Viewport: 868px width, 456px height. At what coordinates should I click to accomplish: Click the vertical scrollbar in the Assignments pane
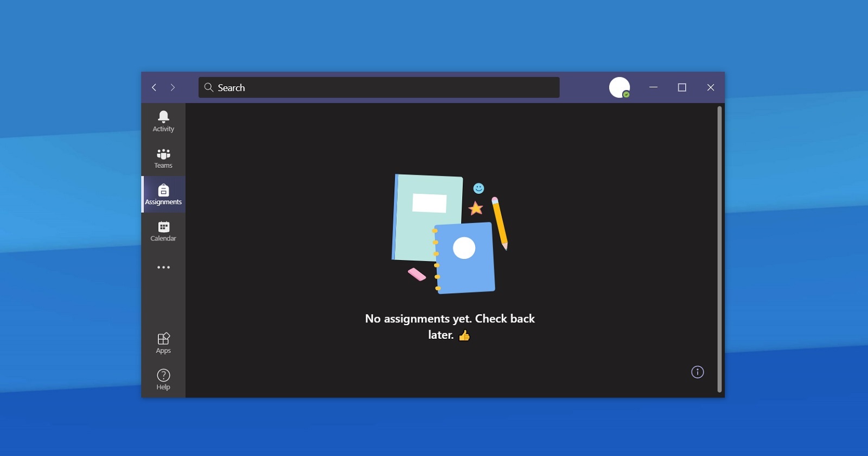(x=719, y=249)
